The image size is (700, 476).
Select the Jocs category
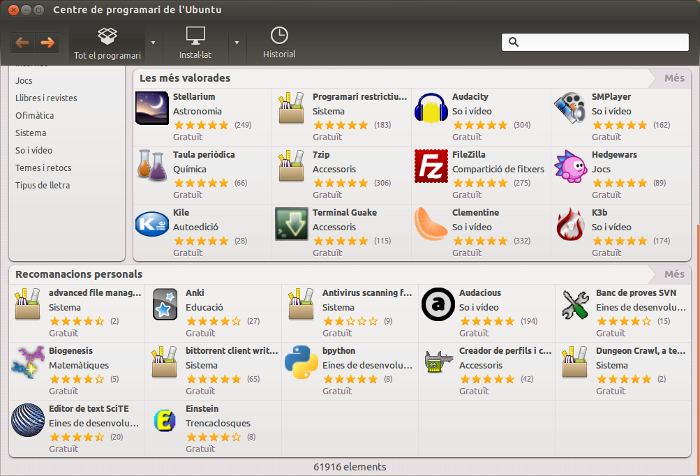coord(24,81)
